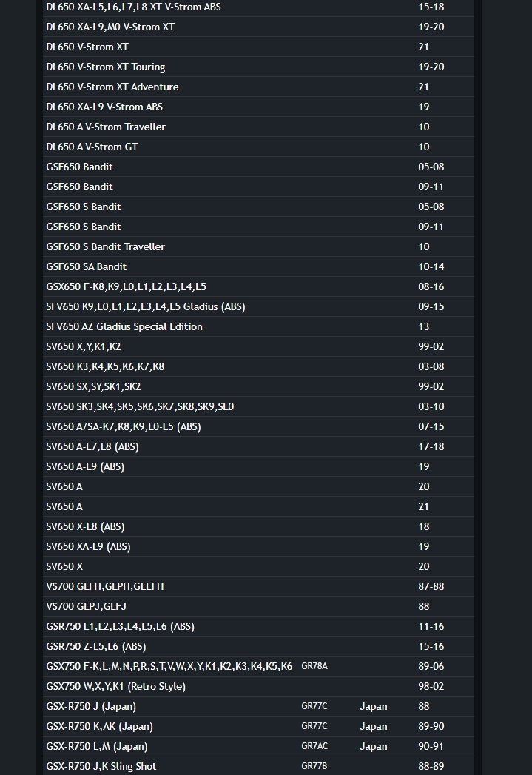The image size is (532, 775).
Task: Select the SV650 SK3,SK4,SK5 row
Action: coord(258,406)
